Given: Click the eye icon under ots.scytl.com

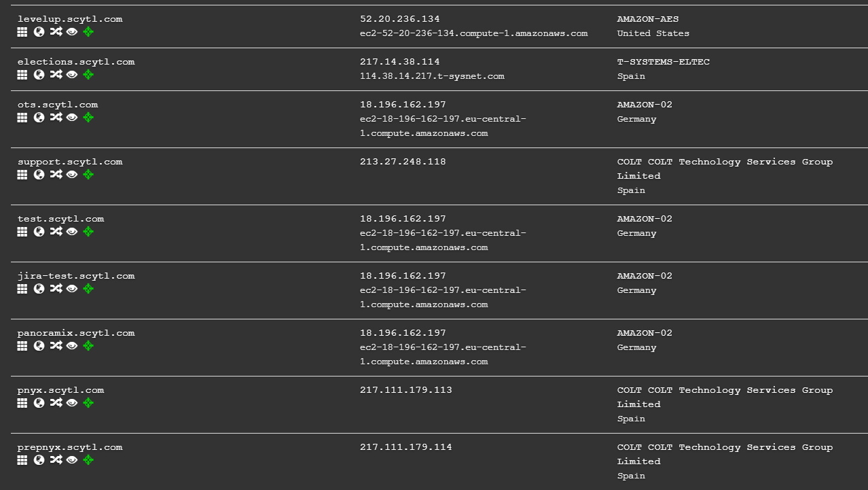Looking at the screenshot, I should 72,118.
